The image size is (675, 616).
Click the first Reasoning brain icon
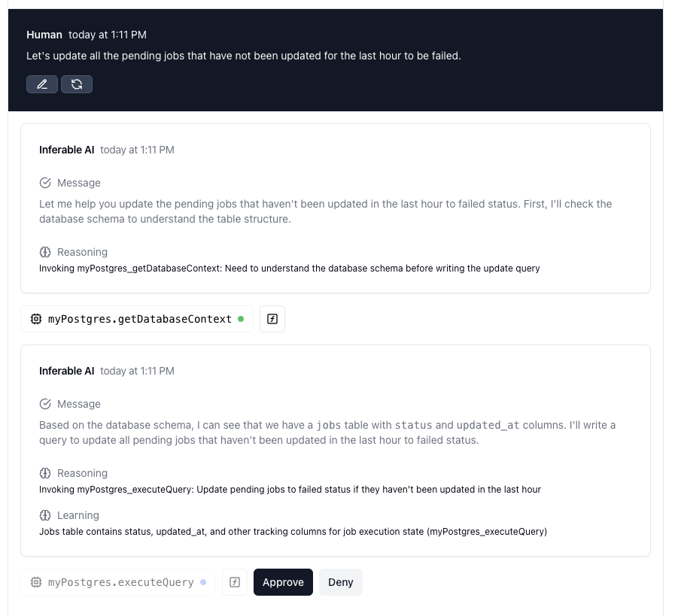(45, 252)
